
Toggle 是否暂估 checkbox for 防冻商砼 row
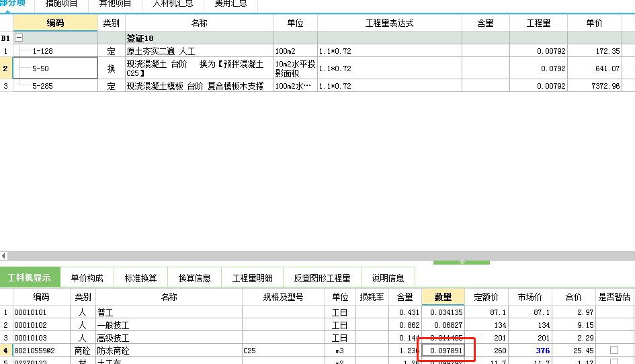[x=614, y=350]
